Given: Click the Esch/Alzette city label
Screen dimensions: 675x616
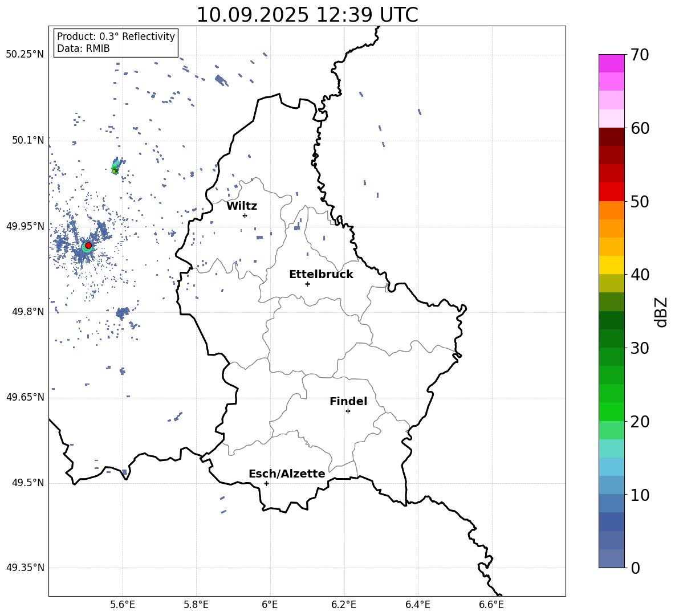Looking at the screenshot, I should click(x=287, y=474).
